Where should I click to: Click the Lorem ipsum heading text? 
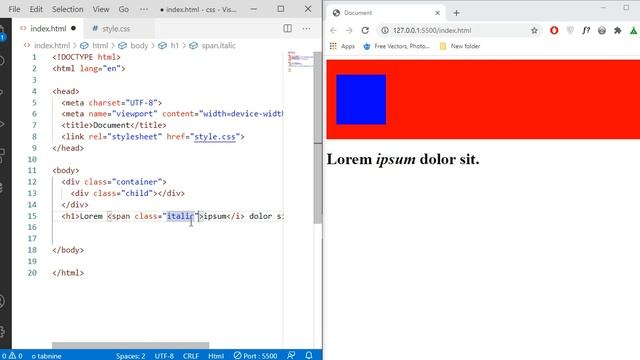click(x=403, y=159)
